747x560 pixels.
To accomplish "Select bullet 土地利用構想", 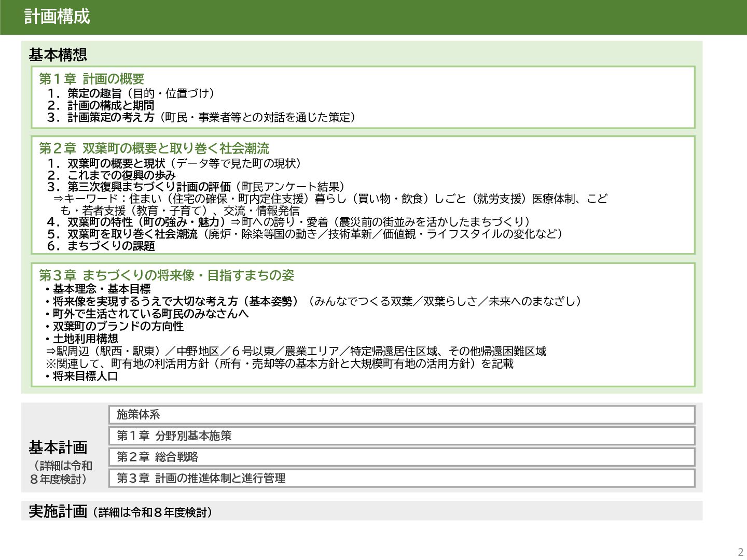I will pyautogui.click(x=81, y=339).
